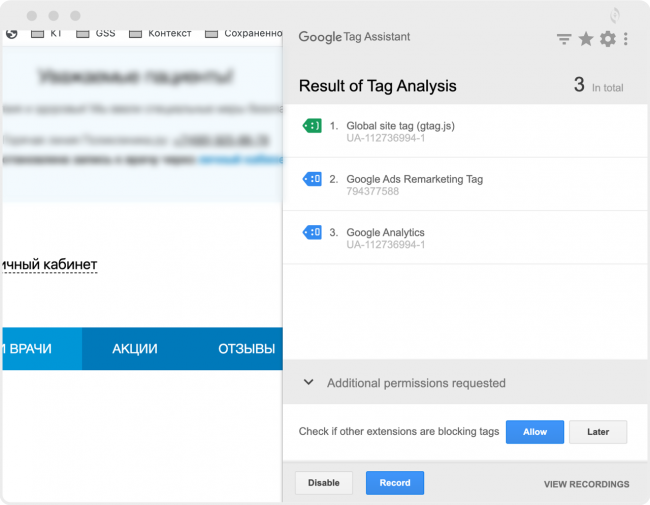Click the blue Google Analytics tag icon
Image resolution: width=650 pixels, height=505 pixels.
tap(312, 232)
